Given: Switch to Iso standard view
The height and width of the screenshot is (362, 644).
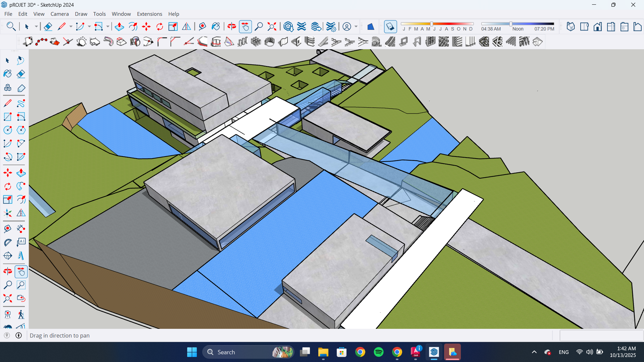Looking at the screenshot, I should tap(571, 26).
